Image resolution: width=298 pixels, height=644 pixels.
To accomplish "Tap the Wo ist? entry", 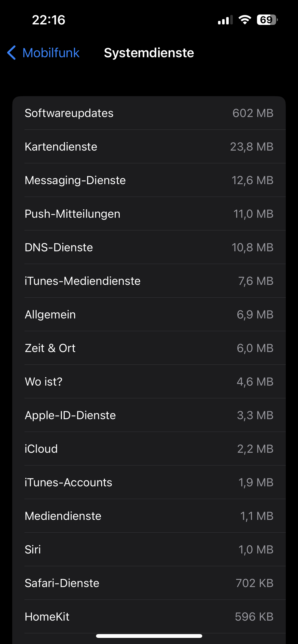I will pos(149,382).
